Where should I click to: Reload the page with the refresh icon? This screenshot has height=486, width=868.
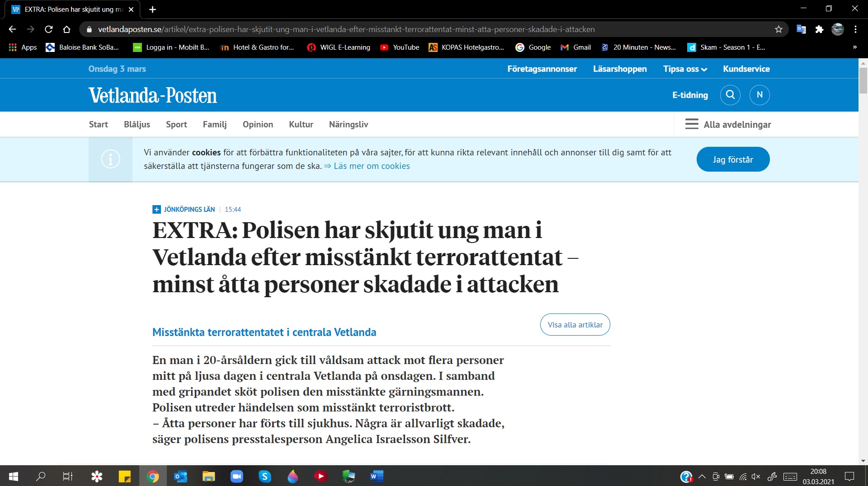click(x=49, y=29)
